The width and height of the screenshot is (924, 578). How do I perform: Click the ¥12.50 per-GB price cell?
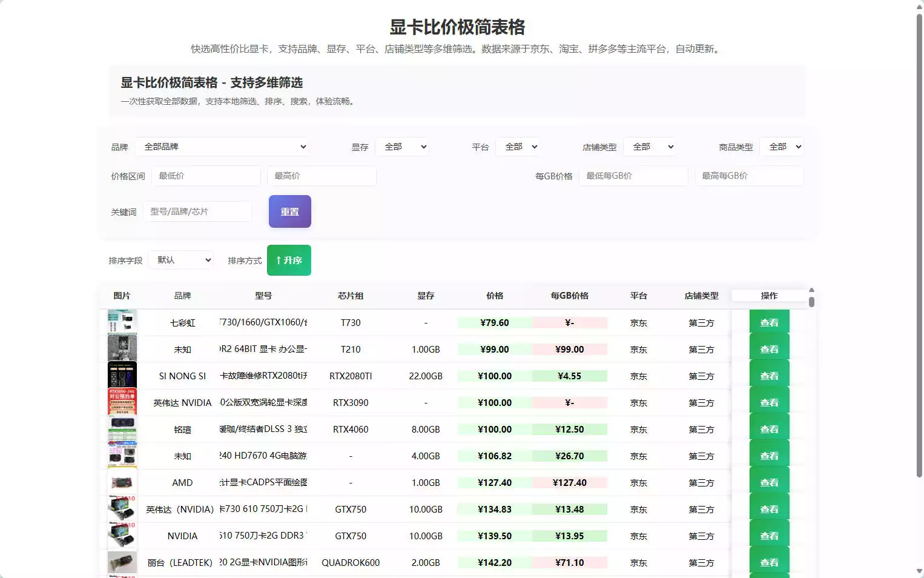(x=570, y=430)
